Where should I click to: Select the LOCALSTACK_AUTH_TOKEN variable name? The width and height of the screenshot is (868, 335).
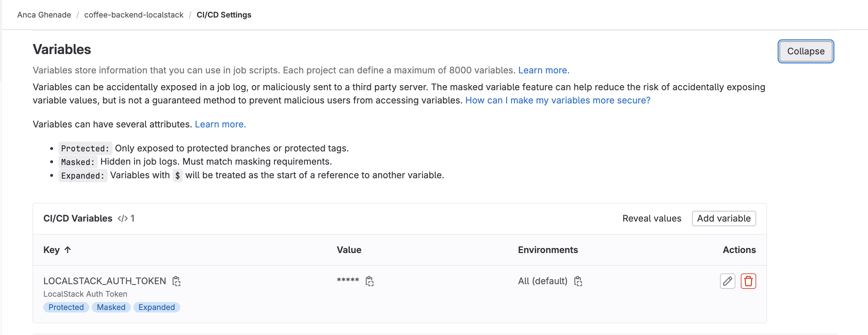105,281
